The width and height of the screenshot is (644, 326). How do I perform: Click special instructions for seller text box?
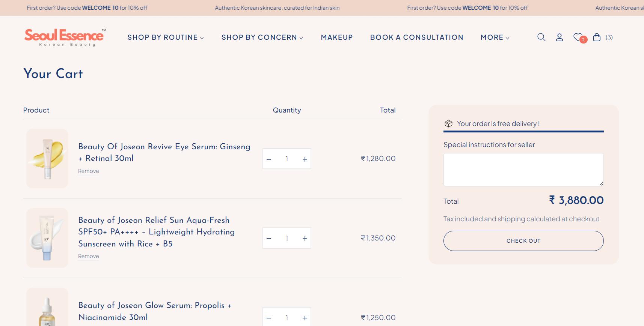[523, 170]
